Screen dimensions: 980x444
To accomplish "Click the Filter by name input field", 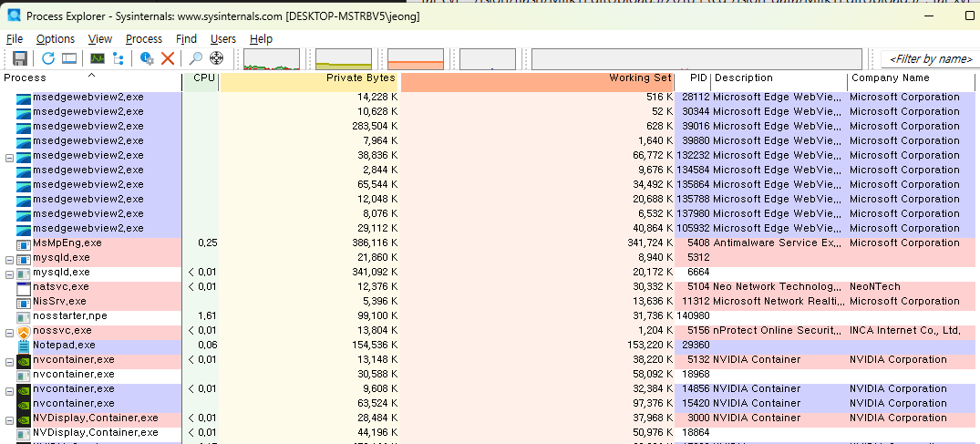I will pyautogui.click(x=931, y=58).
